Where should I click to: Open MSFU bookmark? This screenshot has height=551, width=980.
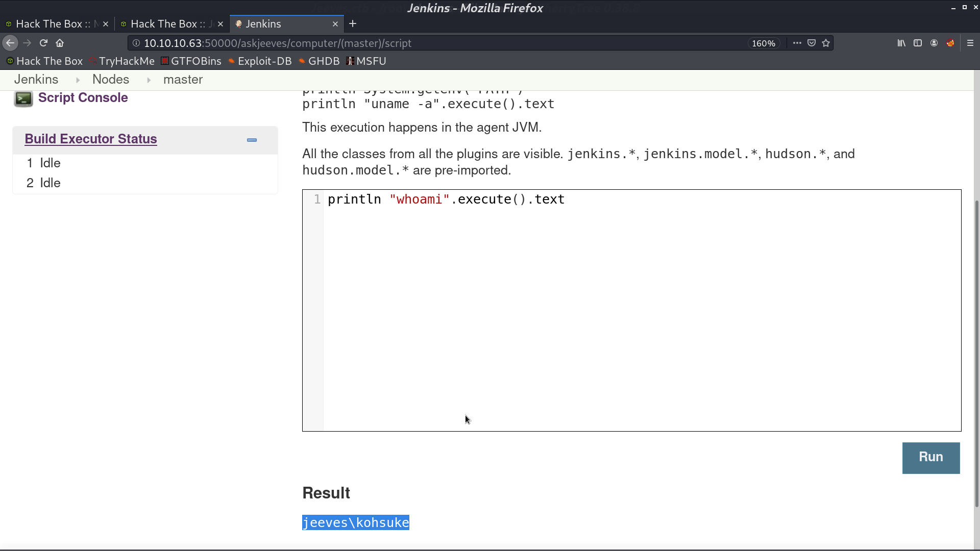click(366, 61)
